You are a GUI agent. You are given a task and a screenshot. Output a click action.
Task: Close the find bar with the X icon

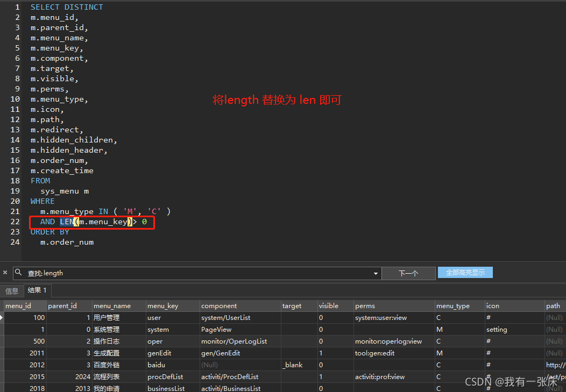[5, 272]
